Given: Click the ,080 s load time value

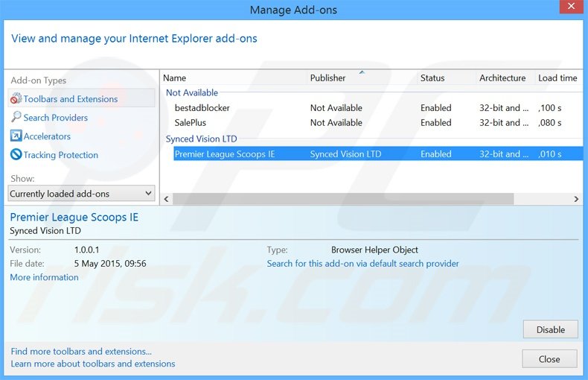Looking at the screenshot, I should tap(550, 122).
